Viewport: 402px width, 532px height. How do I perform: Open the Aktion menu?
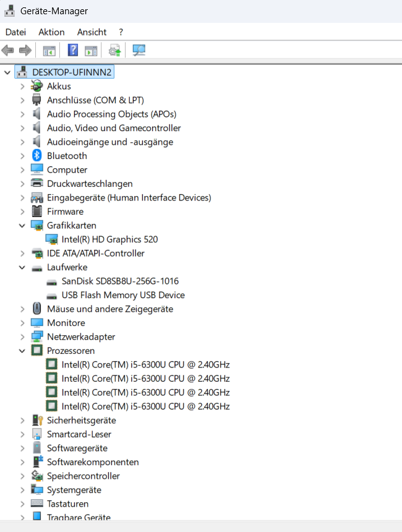pyautogui.click(x=51, y=32)
